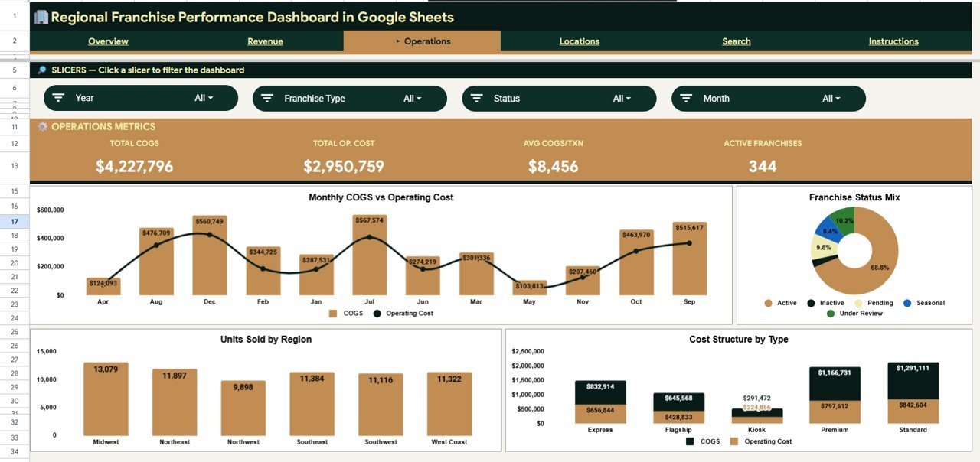980x462 pixels.
Task: Click the filter icon on the Status slicer
Action: tap(476, 98)
